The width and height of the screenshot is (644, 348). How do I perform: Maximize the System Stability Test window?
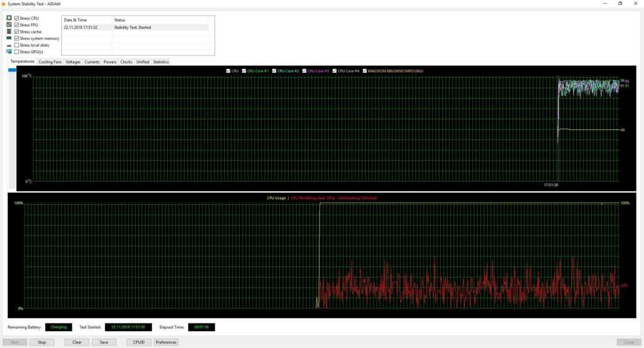click(x=619, y=4)
